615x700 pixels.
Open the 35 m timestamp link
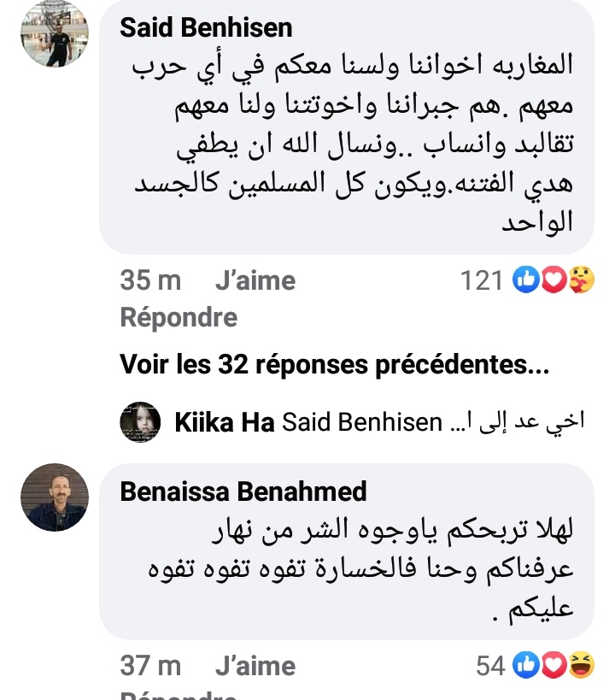150,280
